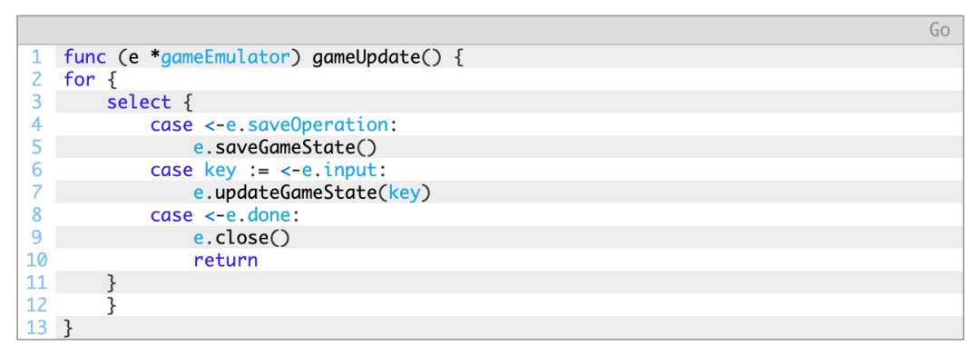Click saveOperation channel identifier
The height and width of the screenshot is (356, 980).
tap(318, 125)
